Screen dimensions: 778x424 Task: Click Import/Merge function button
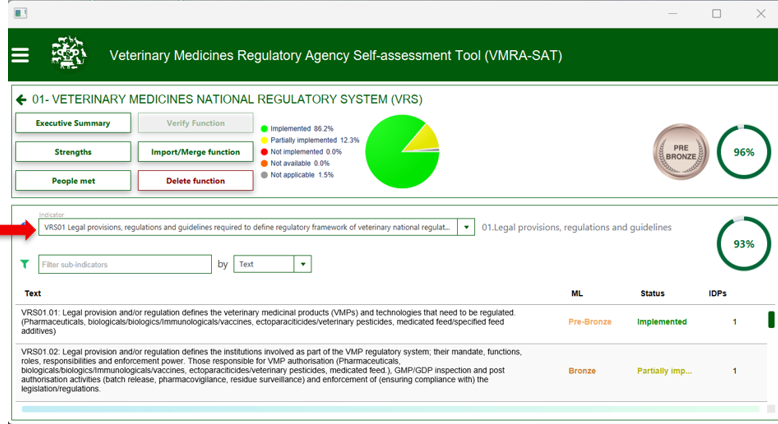point(195,152)
